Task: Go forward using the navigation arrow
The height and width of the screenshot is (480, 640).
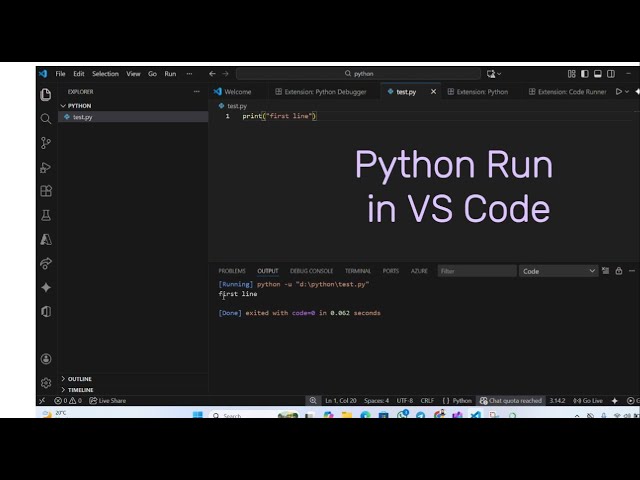Action: (x=225, y=73)
